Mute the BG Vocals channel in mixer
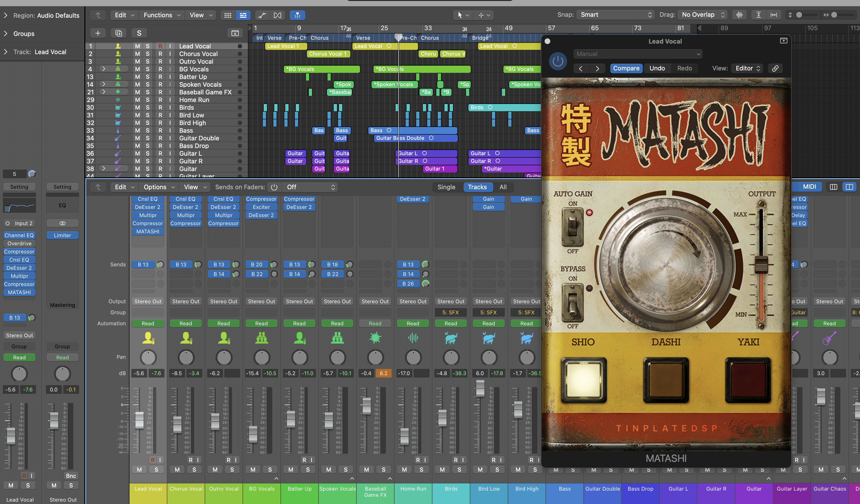 [x=253, y=470]
